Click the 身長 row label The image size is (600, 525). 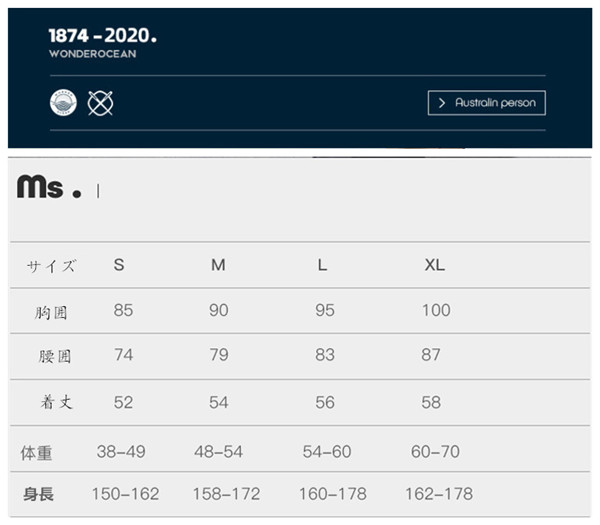coord(38,494)
